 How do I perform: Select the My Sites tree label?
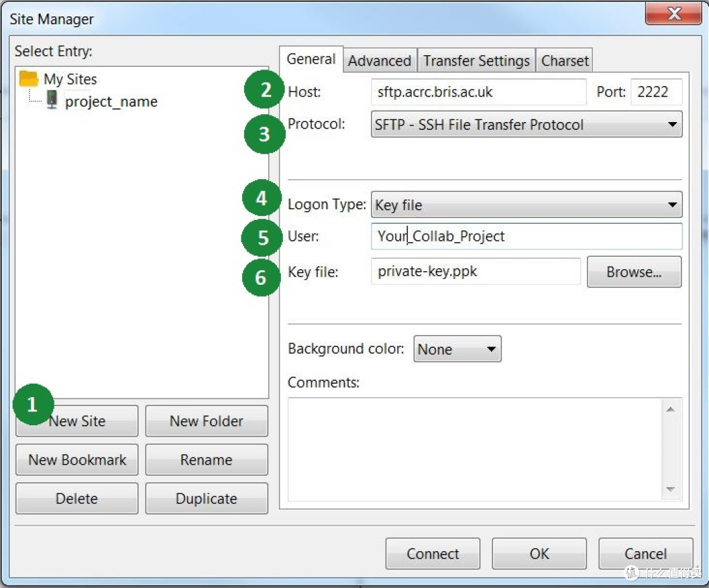tap(70, 79)
